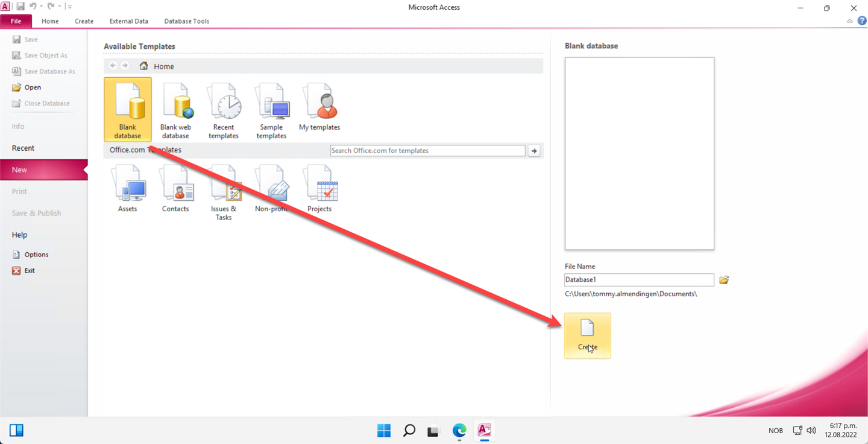Choose the Blank web database template
The width and height of the screenshot is (868, 444).
coord(175,110)
